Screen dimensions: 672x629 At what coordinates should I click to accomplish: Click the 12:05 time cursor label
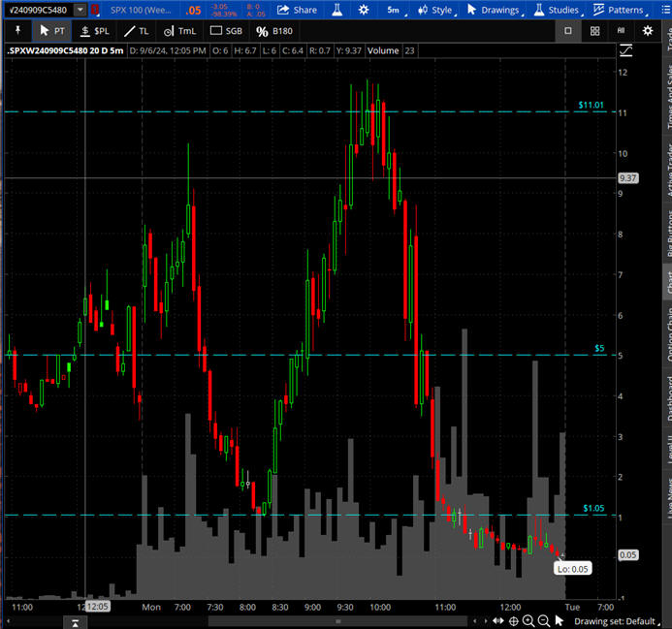tap(98, 607)
